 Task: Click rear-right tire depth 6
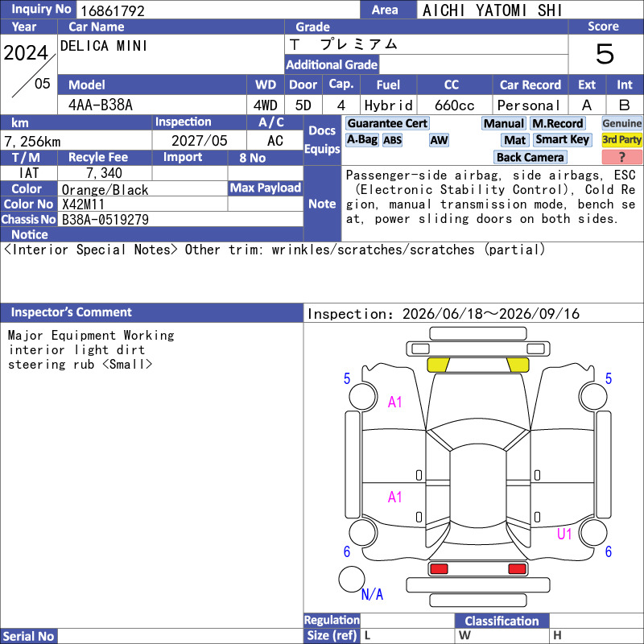click(609, 551)
